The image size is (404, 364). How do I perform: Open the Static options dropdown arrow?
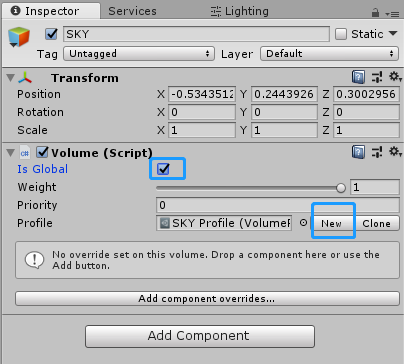(393, 33)
